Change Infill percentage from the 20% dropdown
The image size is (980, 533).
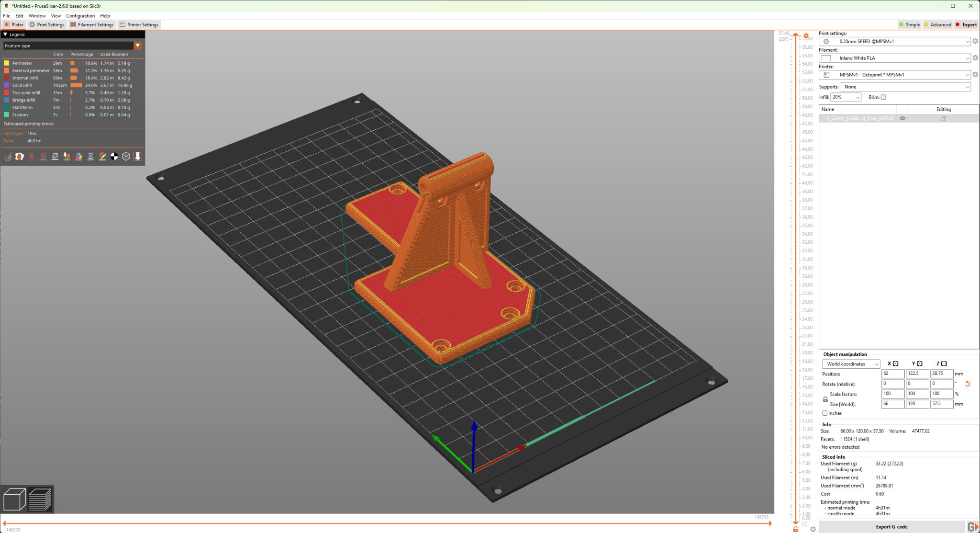pyautogui.click(x=845, y=97)
